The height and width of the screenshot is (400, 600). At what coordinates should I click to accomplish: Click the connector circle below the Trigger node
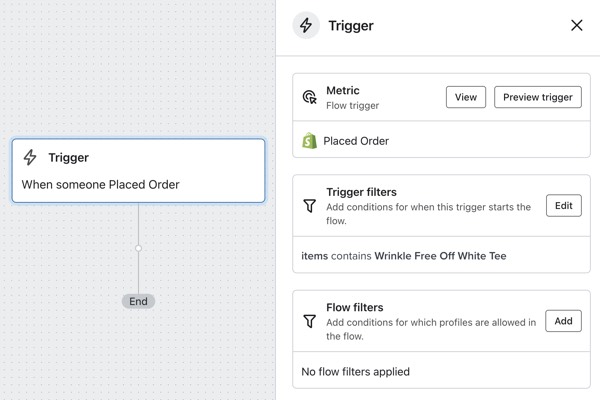[138, 248]
